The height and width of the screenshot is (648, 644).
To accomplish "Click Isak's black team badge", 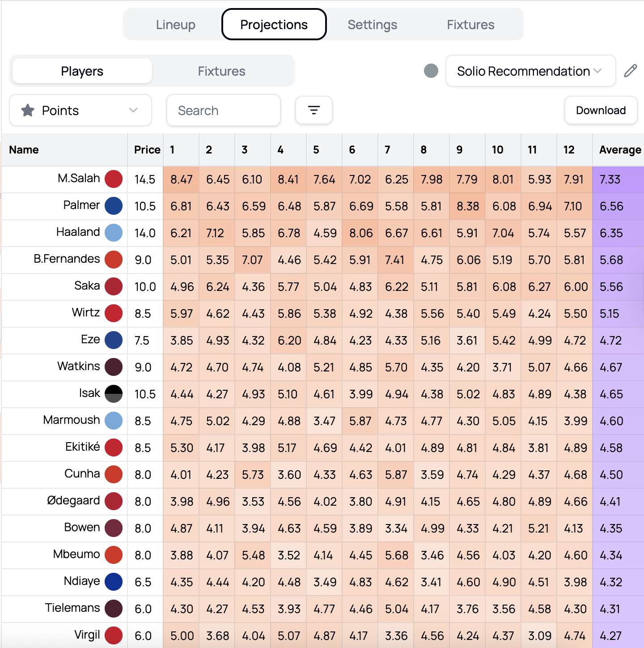I will pyautogui.click(x=114, y=393).
